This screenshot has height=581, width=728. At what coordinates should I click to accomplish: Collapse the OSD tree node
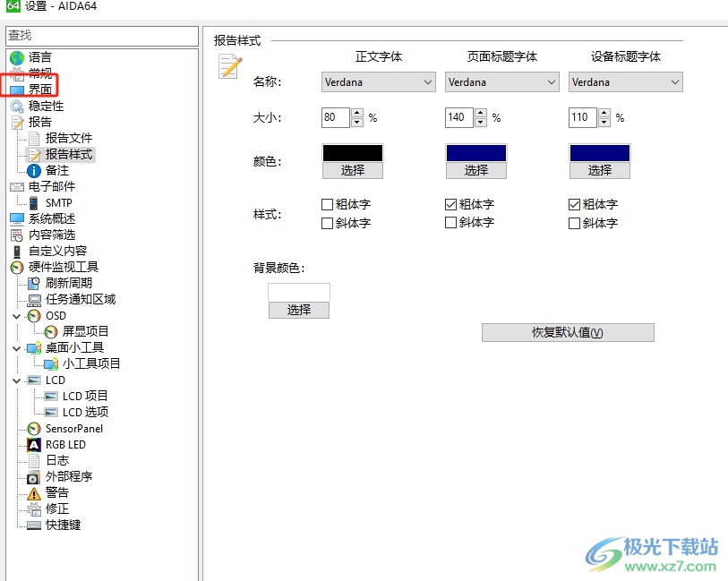16,317
